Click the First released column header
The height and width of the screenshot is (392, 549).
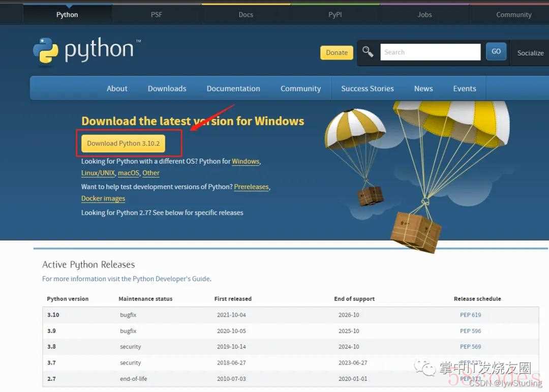point(233,299)
